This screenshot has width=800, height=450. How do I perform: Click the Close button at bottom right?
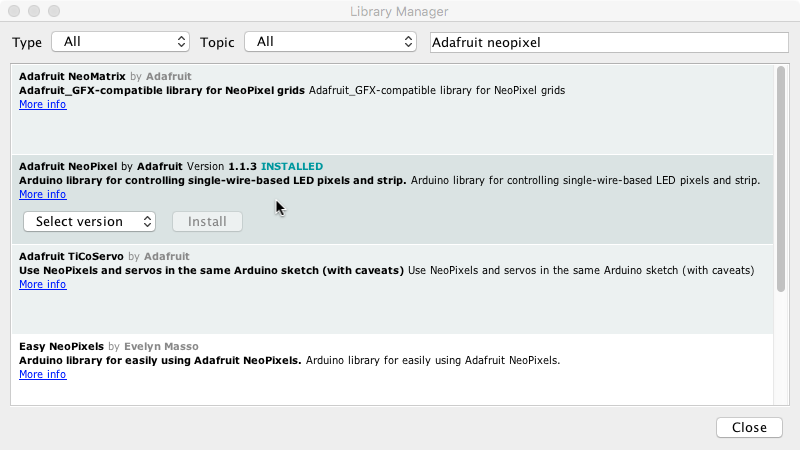pyautogui.click(x=748, y=427)
